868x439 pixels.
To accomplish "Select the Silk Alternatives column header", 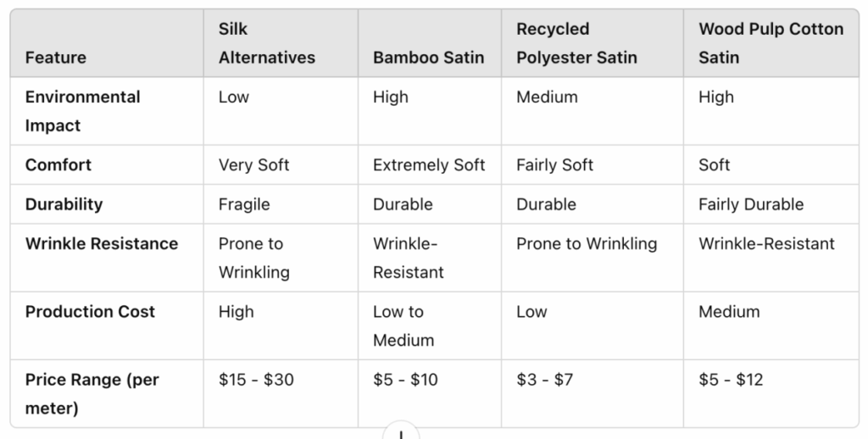I will [x=266, y=43].
